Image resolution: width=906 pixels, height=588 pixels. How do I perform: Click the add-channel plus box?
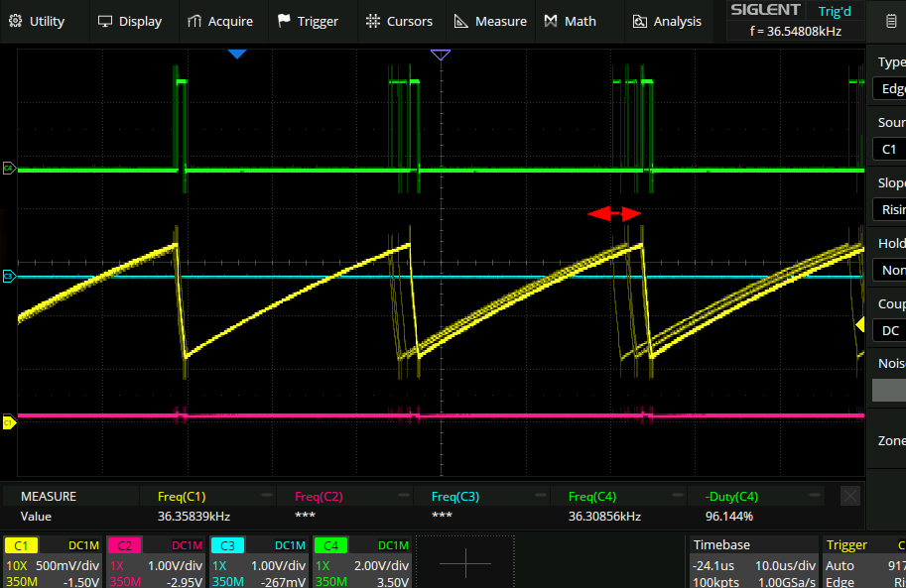click(464, 562)
